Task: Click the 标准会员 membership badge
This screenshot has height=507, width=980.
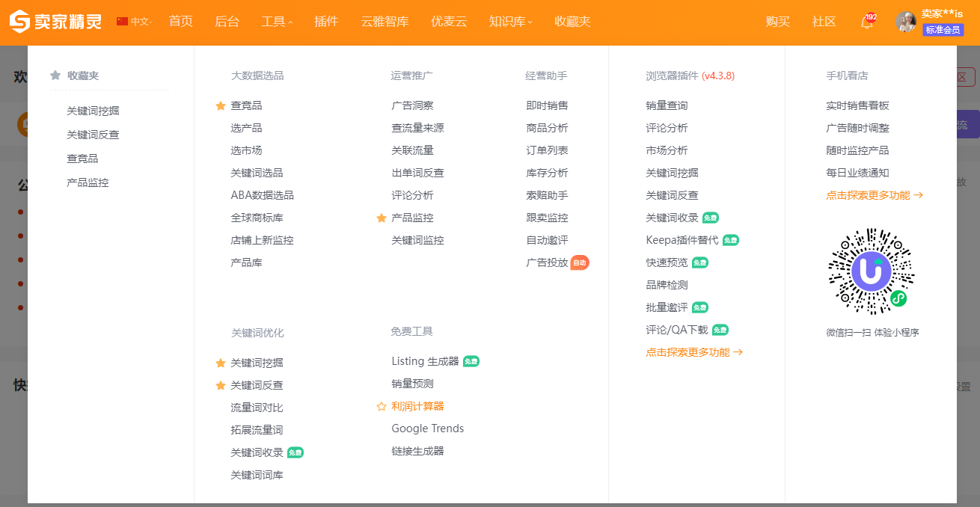Action: [943, 30]
